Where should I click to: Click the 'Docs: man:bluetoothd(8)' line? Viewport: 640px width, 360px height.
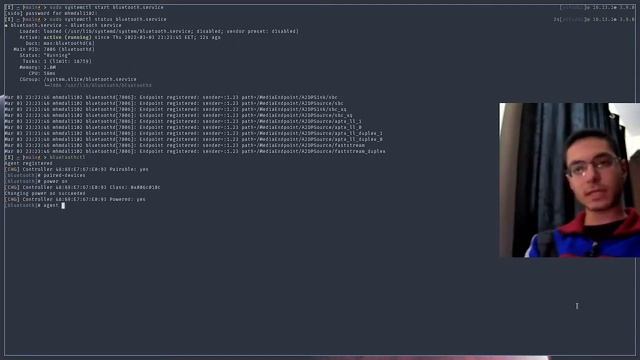click(x=60, y=43)
